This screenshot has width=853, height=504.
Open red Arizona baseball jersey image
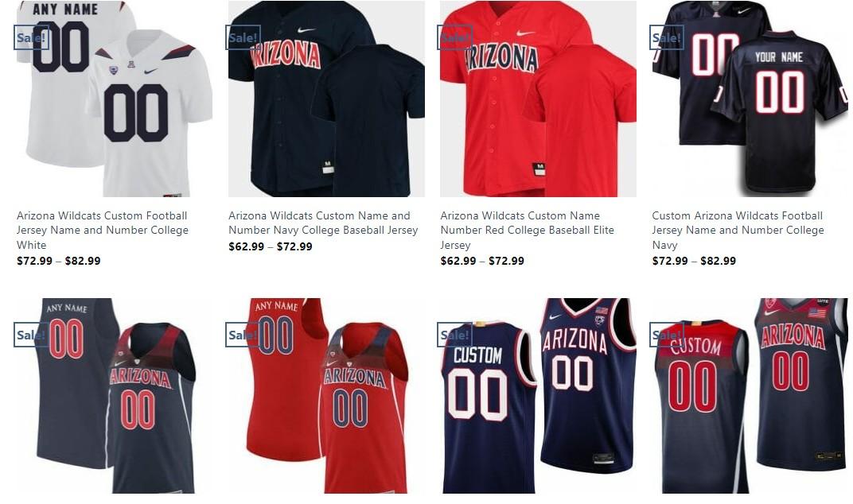(538, 99)
